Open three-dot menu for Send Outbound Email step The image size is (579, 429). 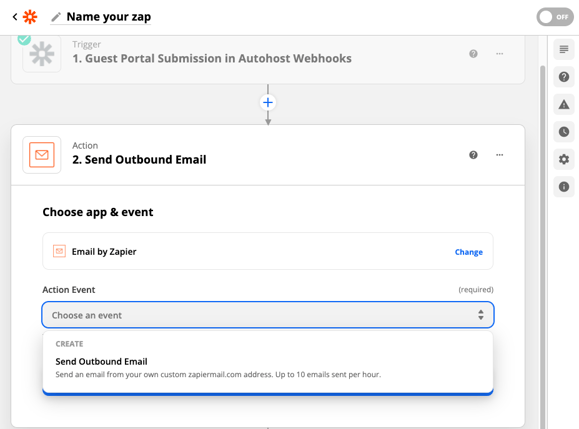pyautogui.click(x=499, y=155)
